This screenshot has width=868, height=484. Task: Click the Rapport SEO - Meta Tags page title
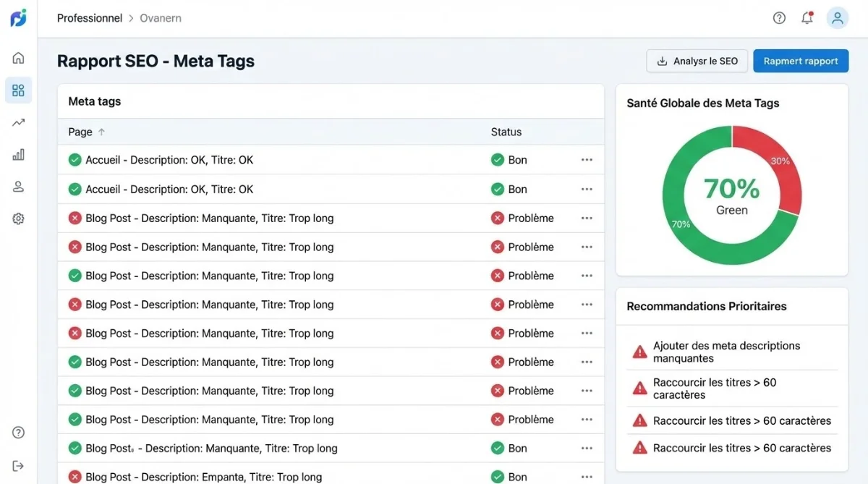point(156,61)
